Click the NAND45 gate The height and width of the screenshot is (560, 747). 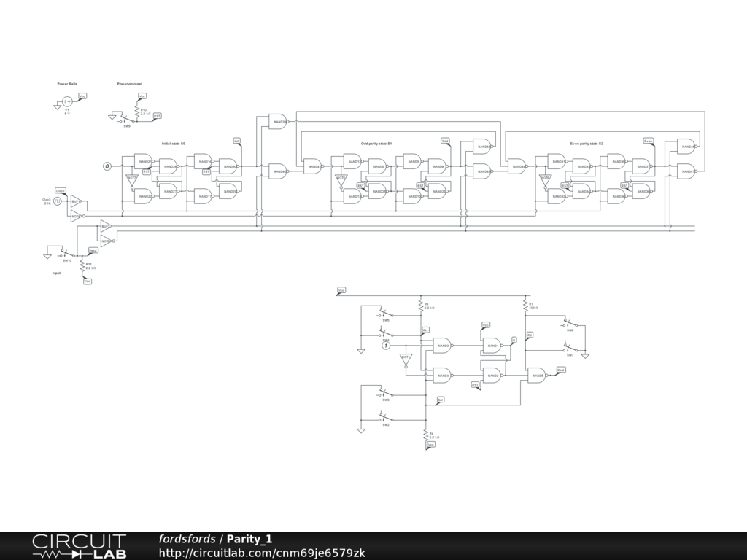tap(686, 147)
